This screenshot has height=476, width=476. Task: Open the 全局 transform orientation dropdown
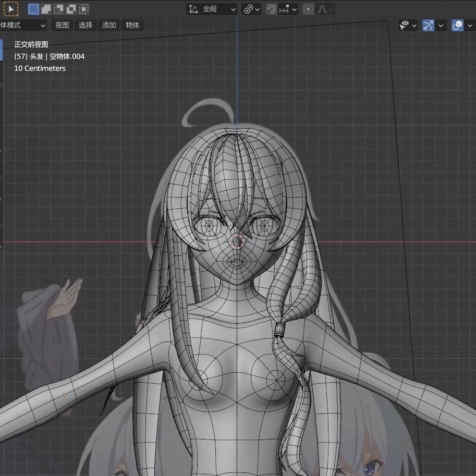point(212,9)
